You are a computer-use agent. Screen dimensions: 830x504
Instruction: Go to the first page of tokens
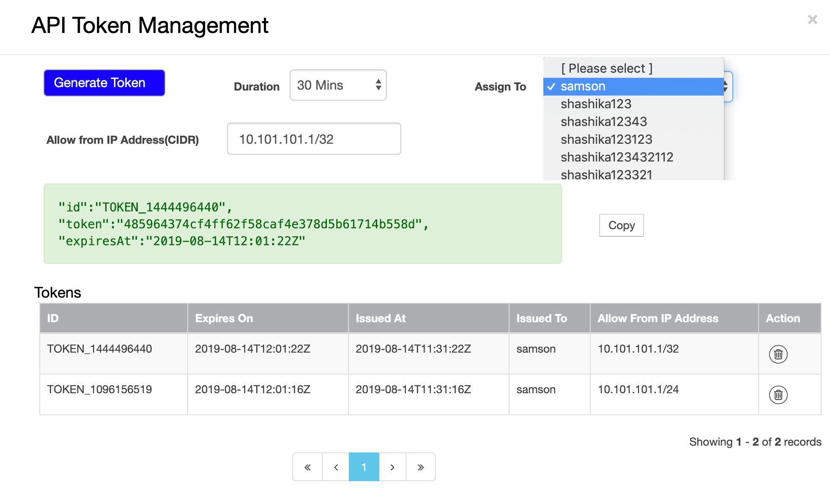click(x=307, y=467)
